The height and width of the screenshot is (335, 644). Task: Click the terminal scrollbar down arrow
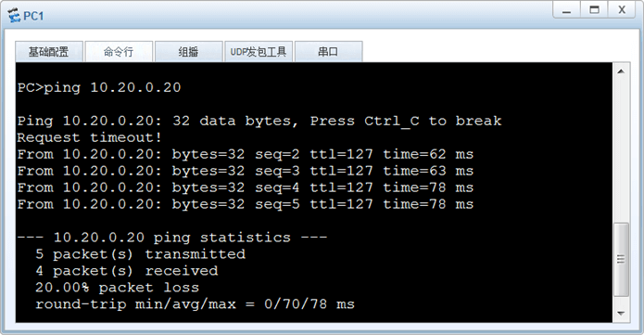pos(621,314)
